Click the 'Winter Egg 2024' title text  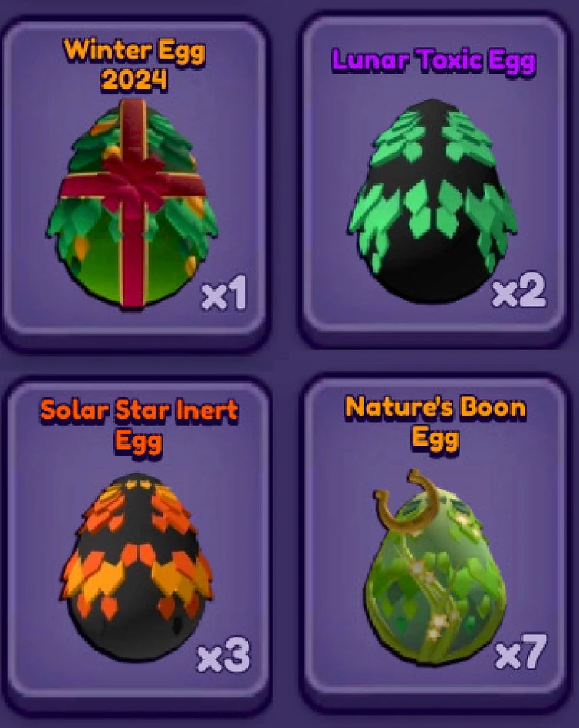pyautogui.click(x=135, y=65)
